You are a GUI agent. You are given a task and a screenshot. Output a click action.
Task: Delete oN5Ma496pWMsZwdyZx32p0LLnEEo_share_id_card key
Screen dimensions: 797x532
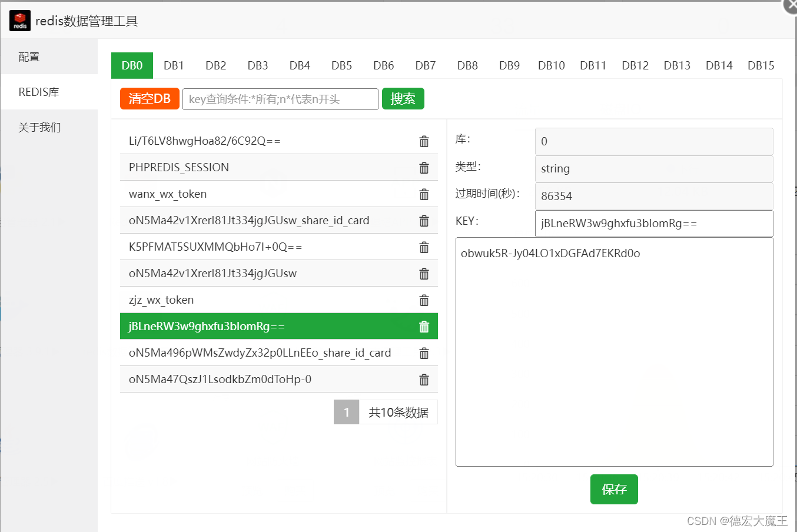424,353
